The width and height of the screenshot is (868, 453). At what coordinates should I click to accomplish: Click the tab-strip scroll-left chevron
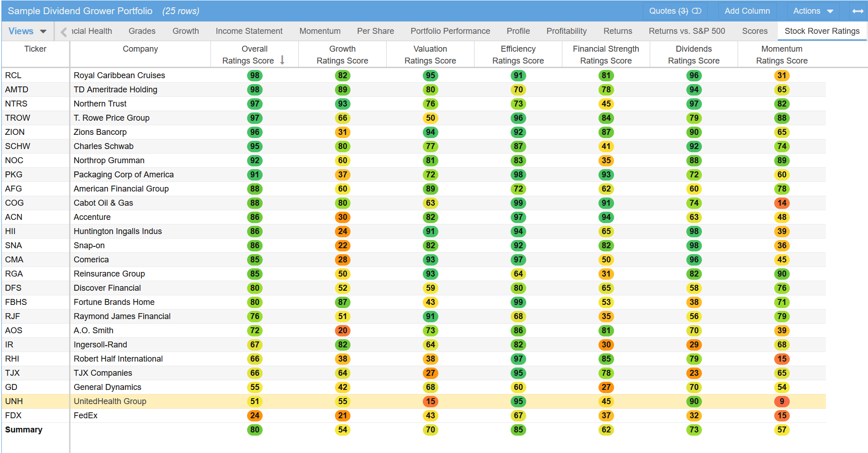64,32
